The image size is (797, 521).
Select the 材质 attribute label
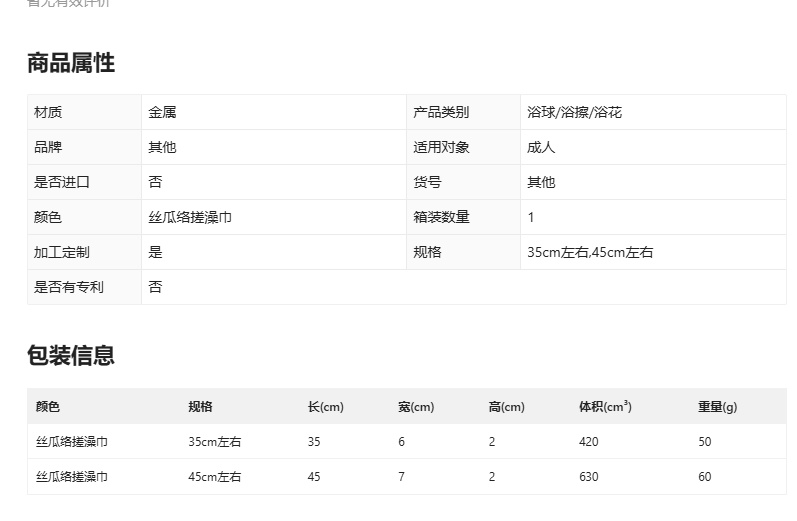tap(48, 112)
